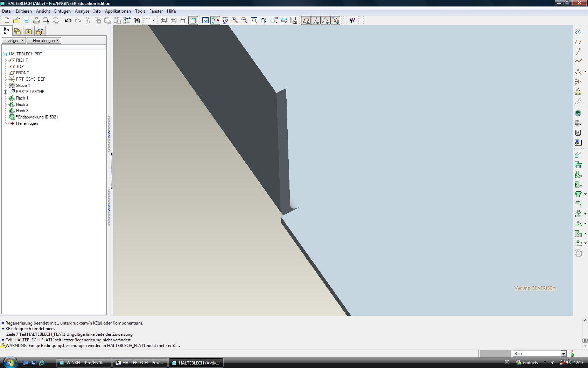The height and width of the screenshot is (368, 588).
Task: Open the Datei menu
Action: point(7,11)
